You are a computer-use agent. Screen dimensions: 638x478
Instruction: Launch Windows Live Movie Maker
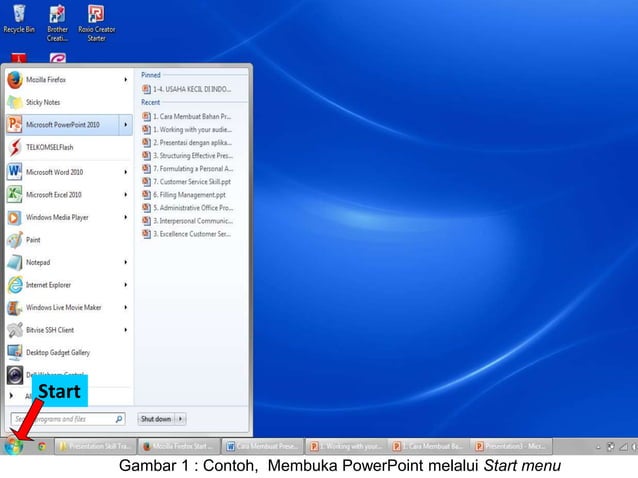(63, 308)
